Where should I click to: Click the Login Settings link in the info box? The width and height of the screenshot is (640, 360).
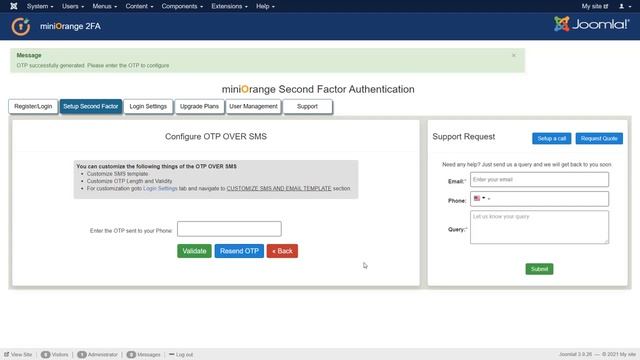point(160,189)
